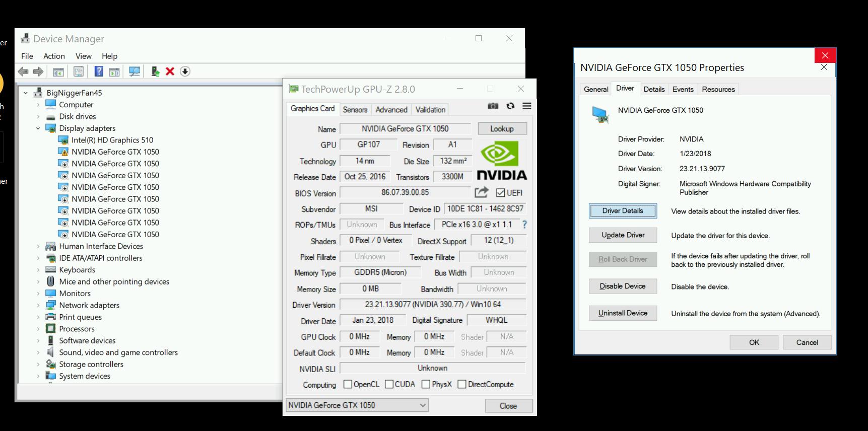Click the GPU-Z title bar app icon
The height and width of the screenshot is (431, 868).
294,89
